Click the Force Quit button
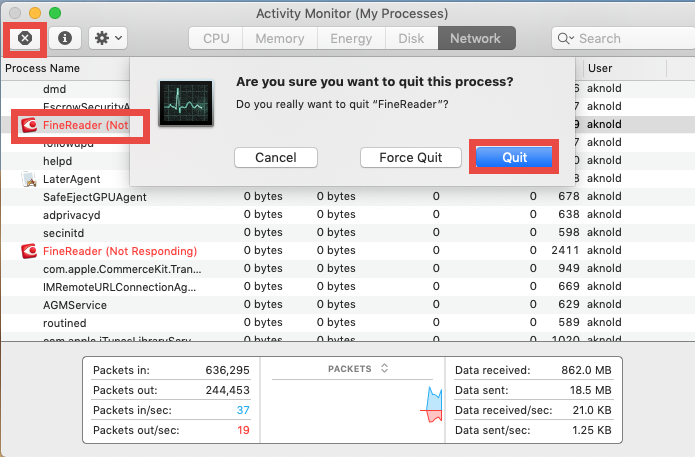Screen dimensions: 695x457 tap(411, 158)
